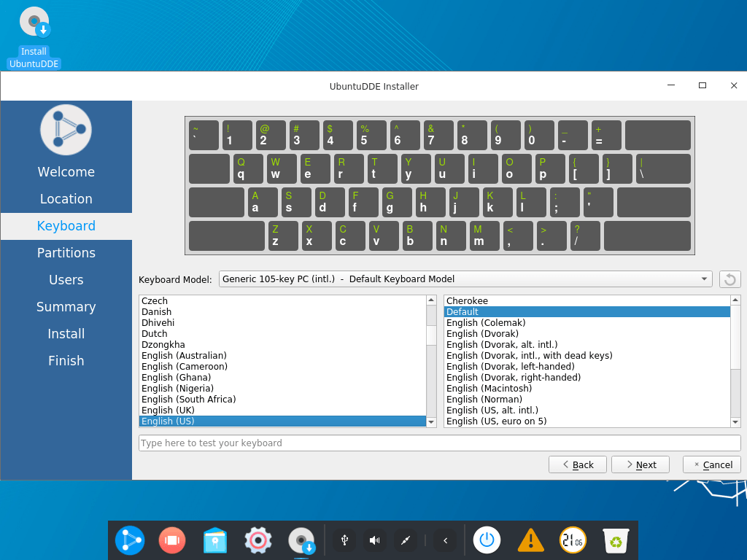Select English (Macintosh) variant
This screenshot has height=560, width=747.
click(587, 389)
